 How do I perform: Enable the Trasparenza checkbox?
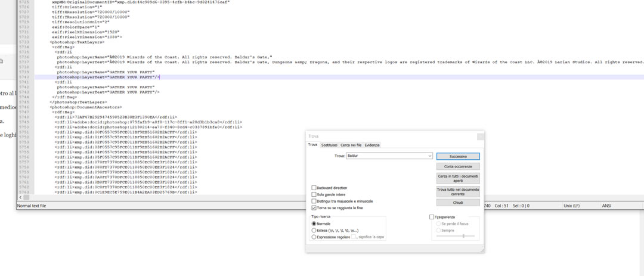pos(432,217)
